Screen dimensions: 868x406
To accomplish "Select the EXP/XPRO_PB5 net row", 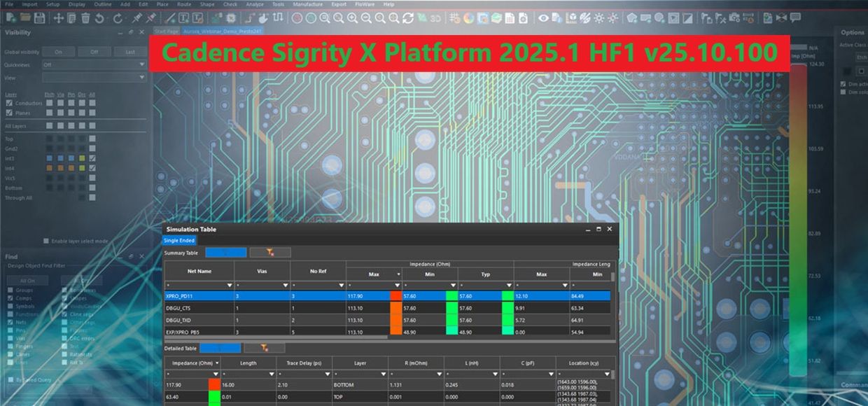I will pyautogui.click(x=386, y=331).
